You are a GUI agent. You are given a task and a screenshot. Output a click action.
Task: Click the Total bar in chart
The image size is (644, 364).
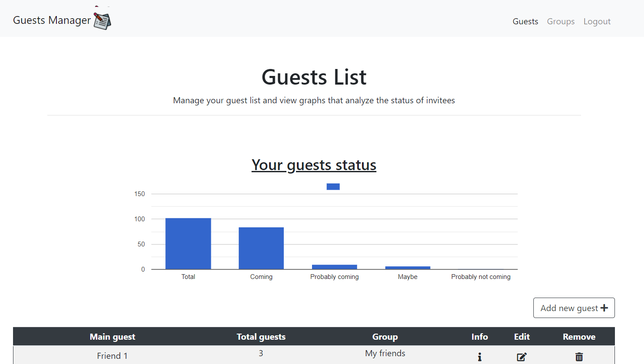(188, 243)
